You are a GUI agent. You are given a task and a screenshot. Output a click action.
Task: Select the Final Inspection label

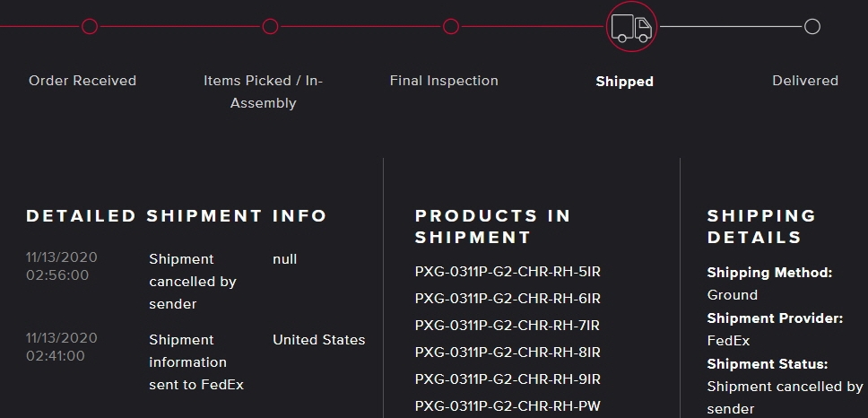tap(444, 81)
